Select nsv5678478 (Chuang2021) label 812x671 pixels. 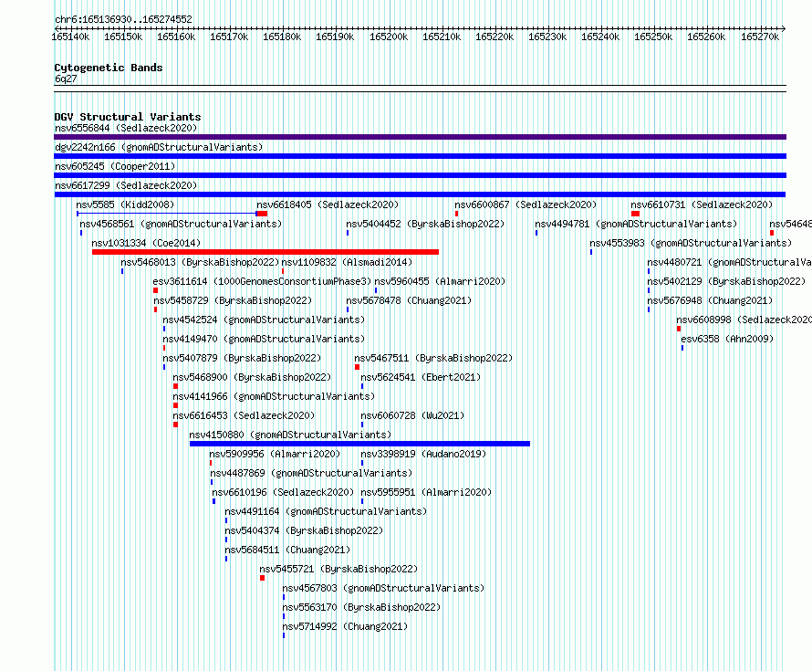(x=409, y=300)
